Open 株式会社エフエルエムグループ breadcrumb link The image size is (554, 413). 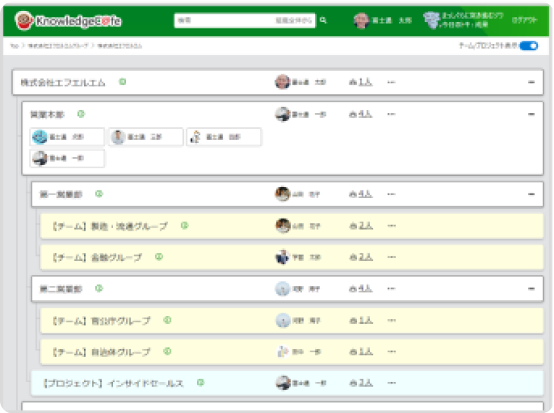(58, 46)
